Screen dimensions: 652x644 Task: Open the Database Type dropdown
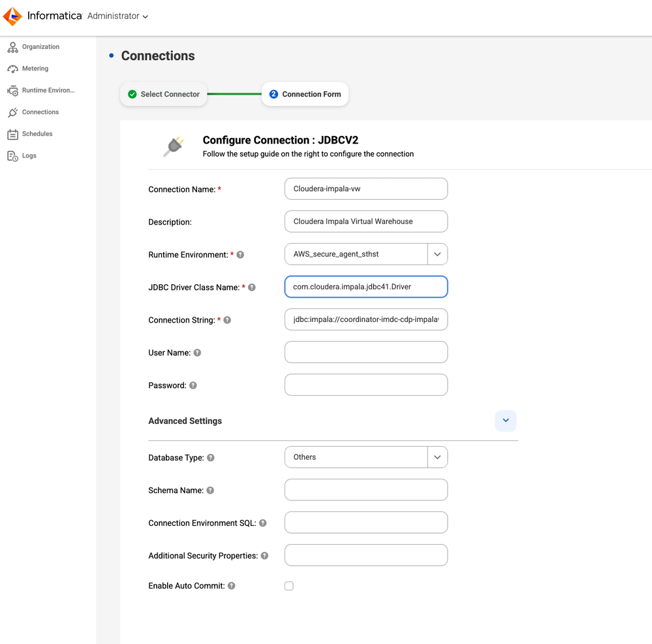(366, 457)
